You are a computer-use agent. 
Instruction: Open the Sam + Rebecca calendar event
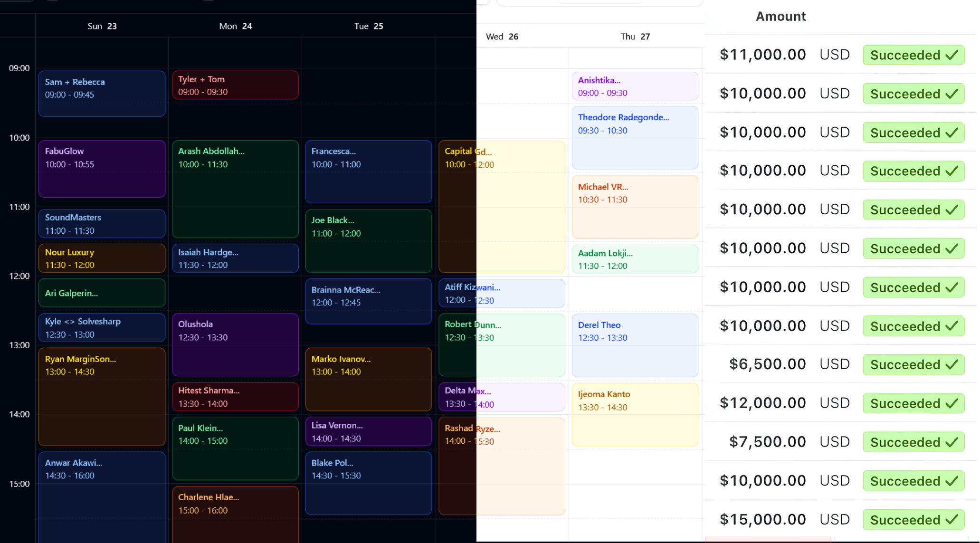coord(102,94)
